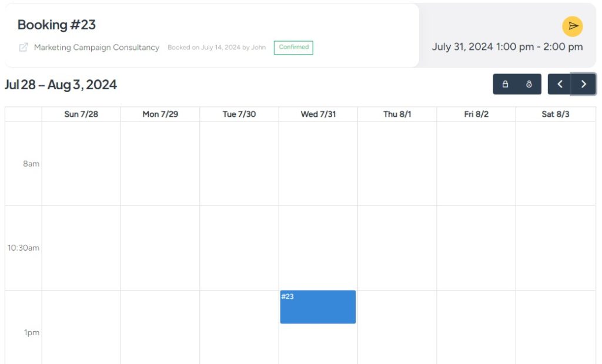Viewport: 602px width, 364px height.
Task: Open booking #23 event on Wednesday
Action: pos(317,306)
